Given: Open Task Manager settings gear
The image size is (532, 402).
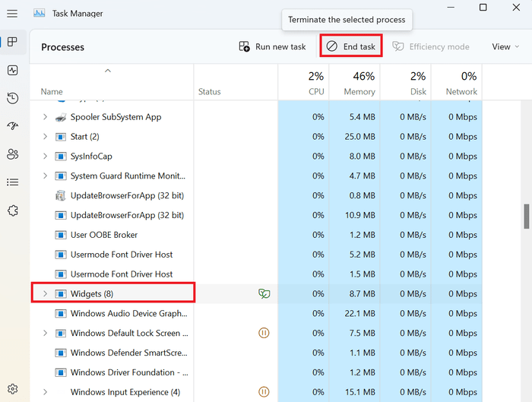Looking at the screenshot, I should click(x=13, y=389).
